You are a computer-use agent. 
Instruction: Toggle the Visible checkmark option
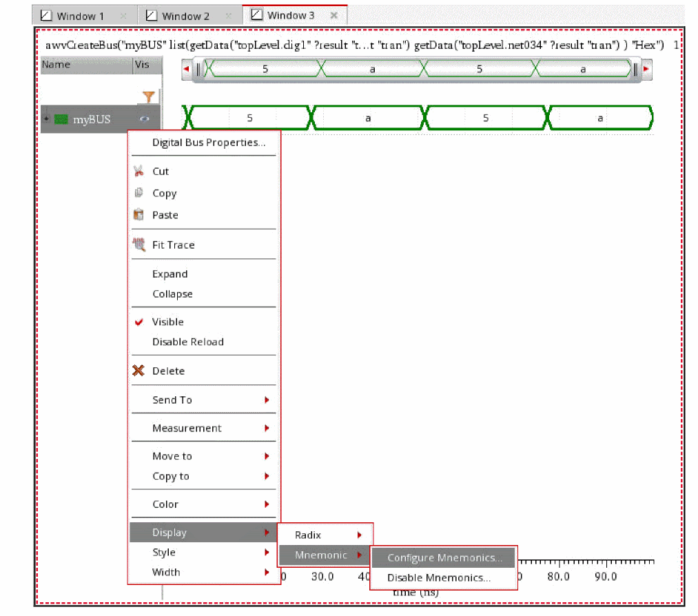tap(139, 322)
